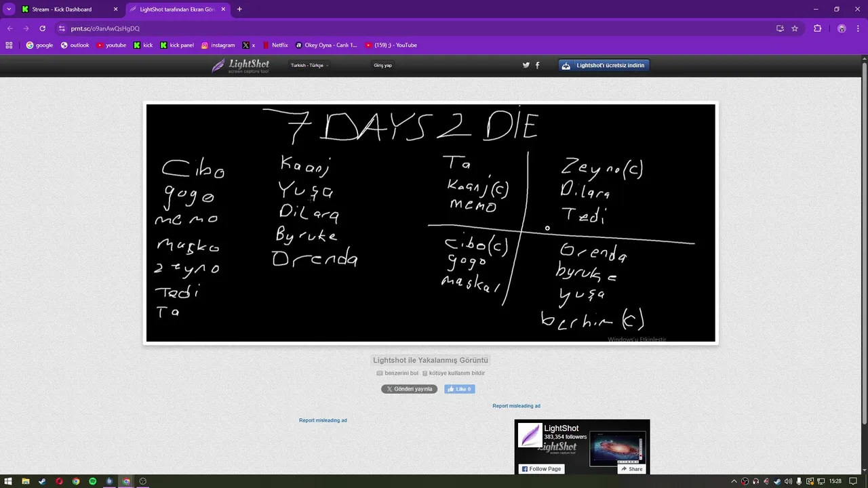This screenshot has width=868, height=488.
Task: Open the Windows Start menu
Action: 9,481
